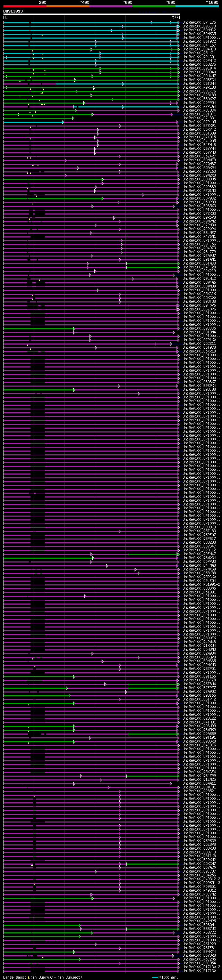The height and width of the screenshot is (980, 222).
Task: Select the UniRef100_C0PRD4 label
Action: pos(199,103)
